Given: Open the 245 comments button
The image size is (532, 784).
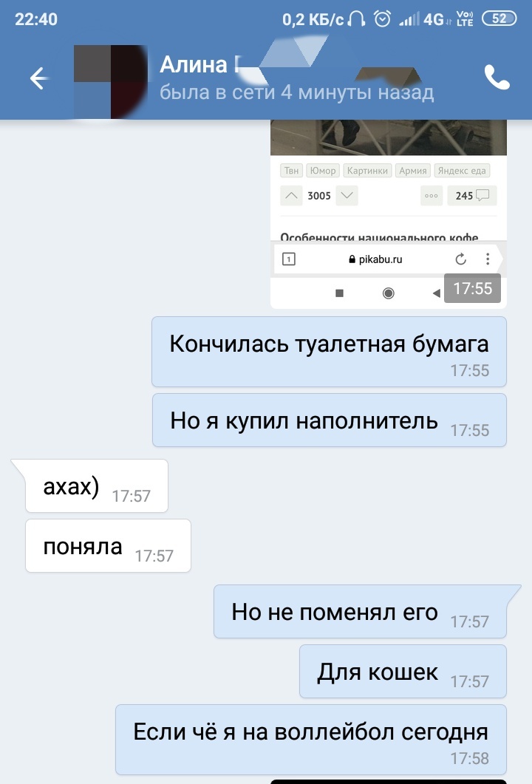Looking at the screenshot, I should pyautogui.click(x=472, y=196).
